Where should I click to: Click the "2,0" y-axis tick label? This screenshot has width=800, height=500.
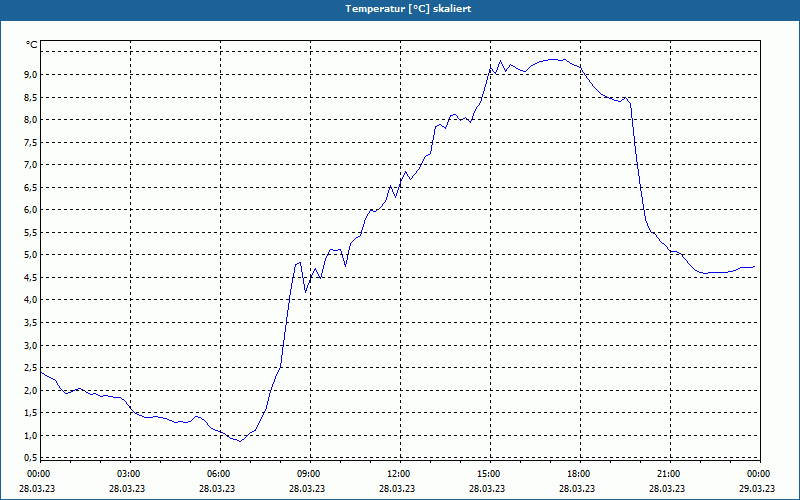(x=31, y=390)
